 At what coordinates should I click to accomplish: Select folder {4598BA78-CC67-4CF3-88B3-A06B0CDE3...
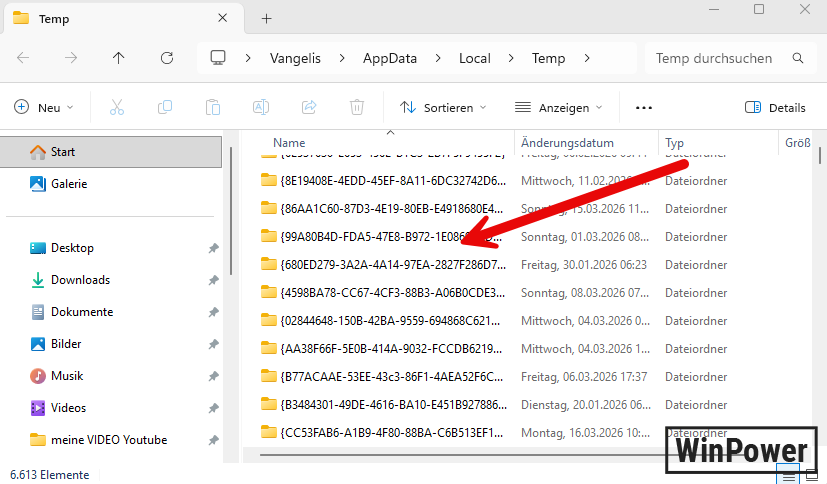tap(392, 293)
